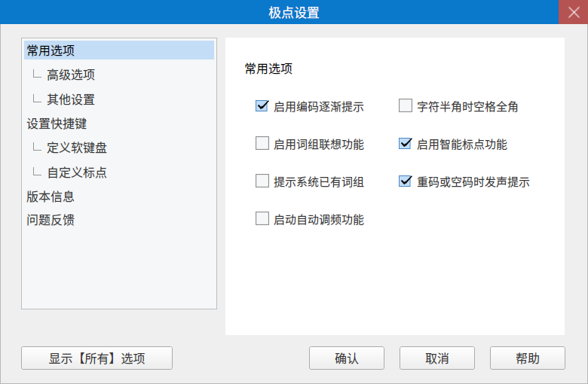Enable 启动自动调频功能 checkbox

point(262,219)
